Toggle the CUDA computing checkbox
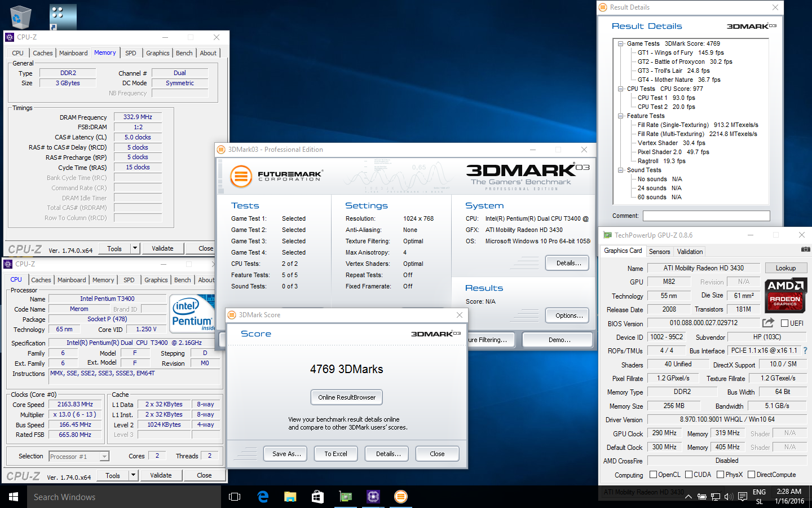Image resolution: width=812 pixels, height=508 pixels. (x=689, y=475)
